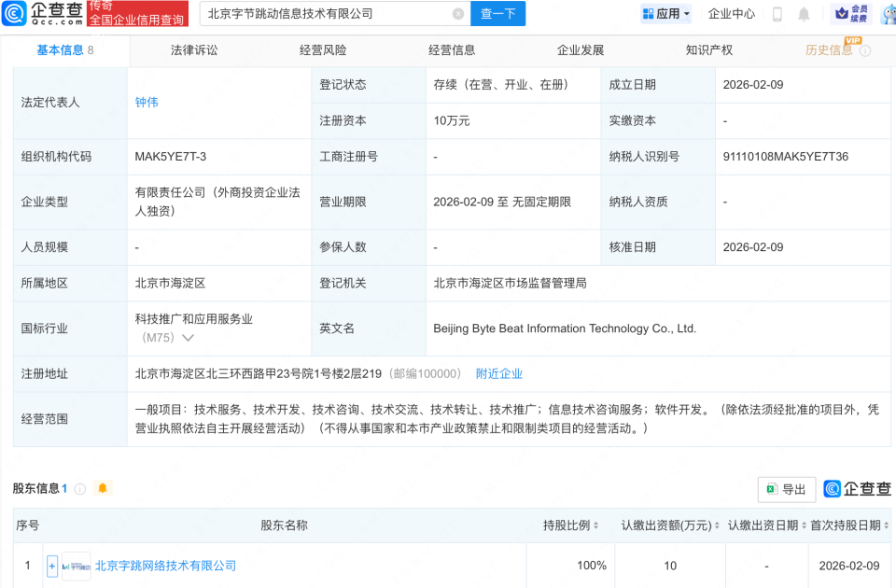
Task: Clear the search box using the × icon
Action: [x=456, y=13]
